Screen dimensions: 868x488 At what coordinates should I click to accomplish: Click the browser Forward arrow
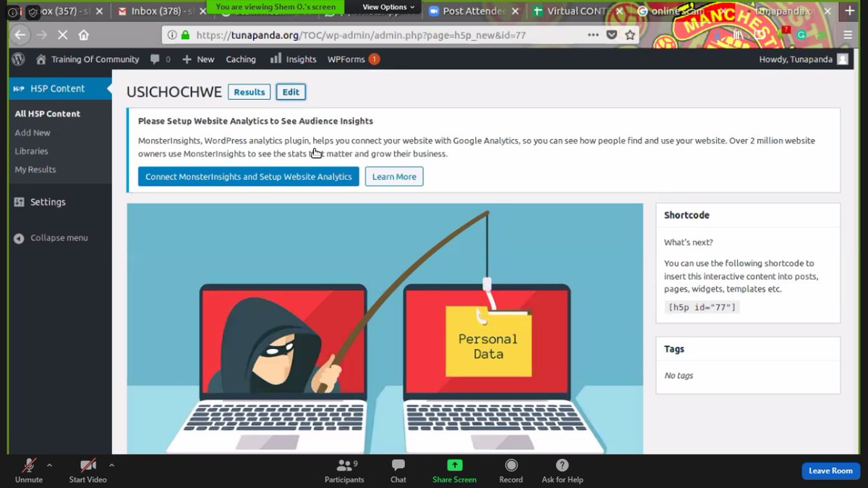tap(43, 35)
